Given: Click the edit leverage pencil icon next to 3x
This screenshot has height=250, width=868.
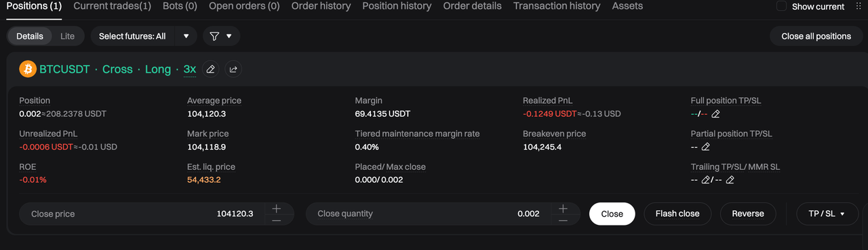Looking at the screenshot, I should 210,69.
